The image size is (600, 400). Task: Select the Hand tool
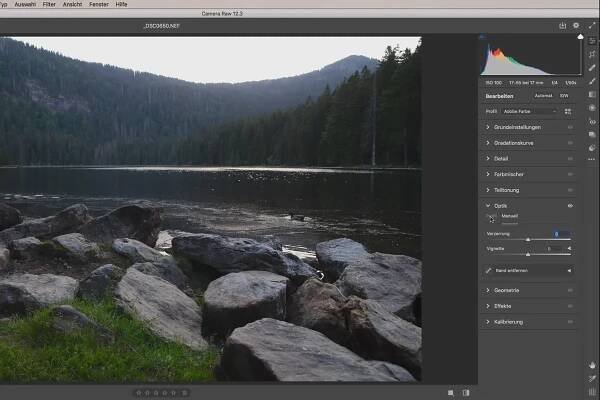pos(592,365)
